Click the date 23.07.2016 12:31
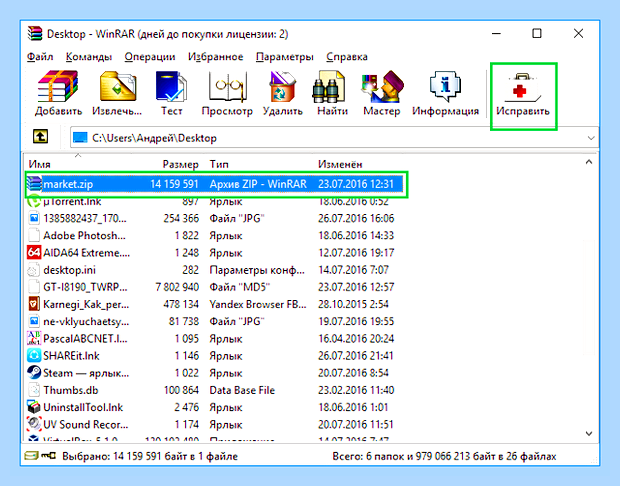 click(x=356, y=184)
